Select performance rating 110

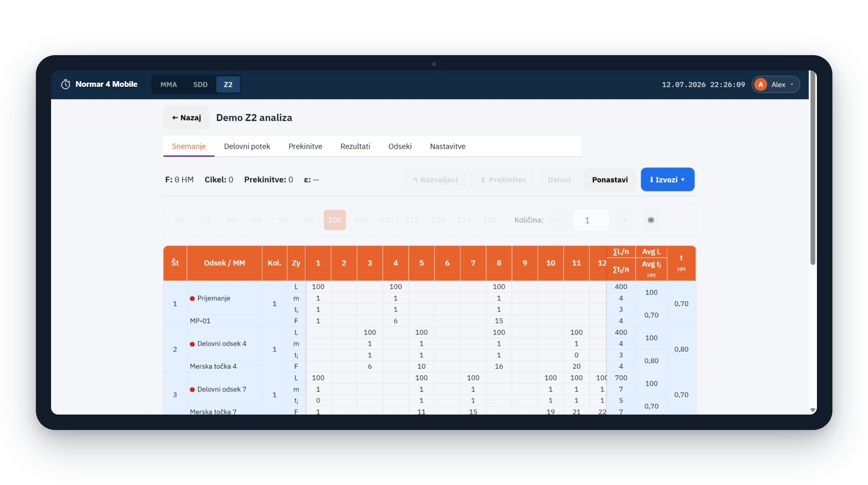[x=387, y=220]
